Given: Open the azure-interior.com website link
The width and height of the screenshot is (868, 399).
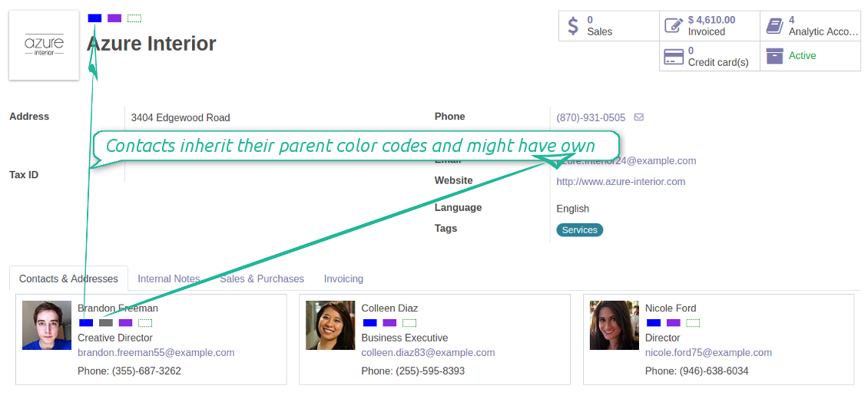Looking at the screenshot, I should pos(621,181).
